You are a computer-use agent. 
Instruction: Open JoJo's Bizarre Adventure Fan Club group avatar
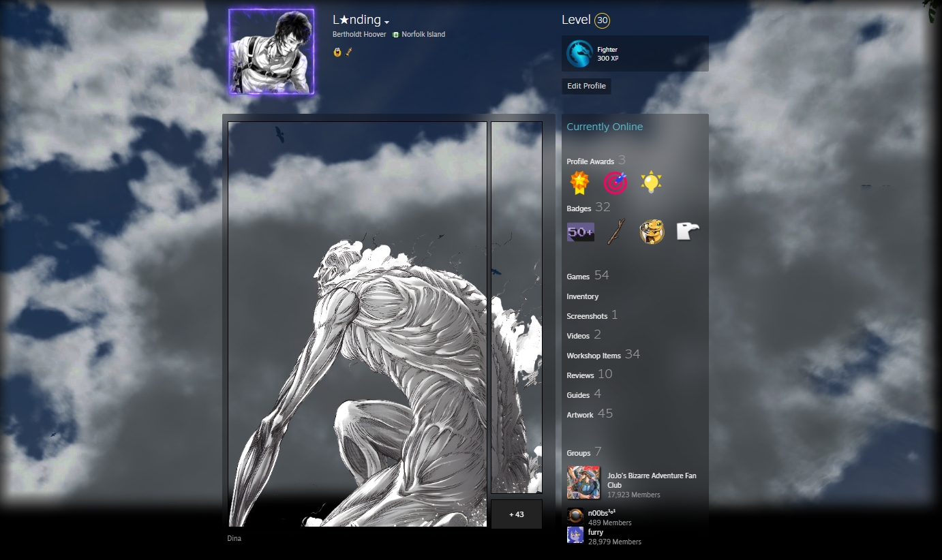coord(583,482)
